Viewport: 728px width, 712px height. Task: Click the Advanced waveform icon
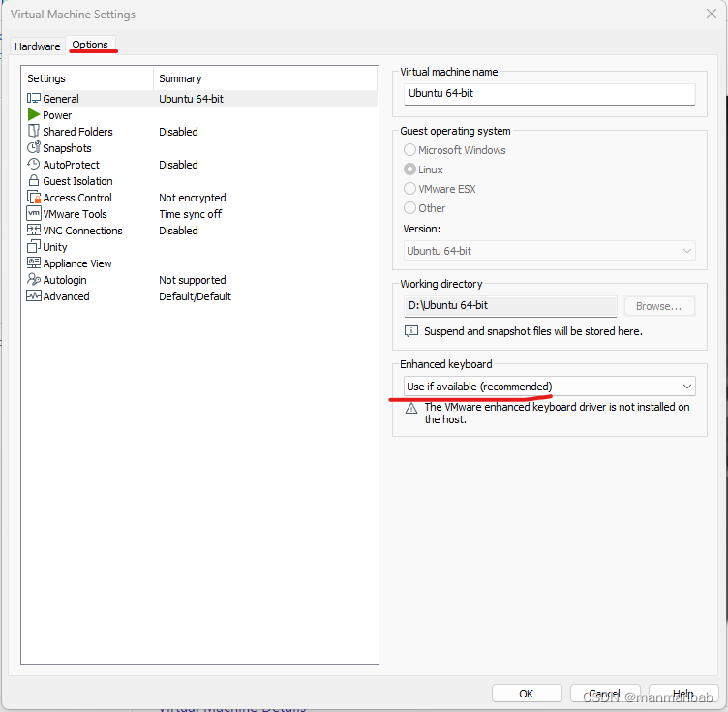pyautogui.click(x=34, y=295)
